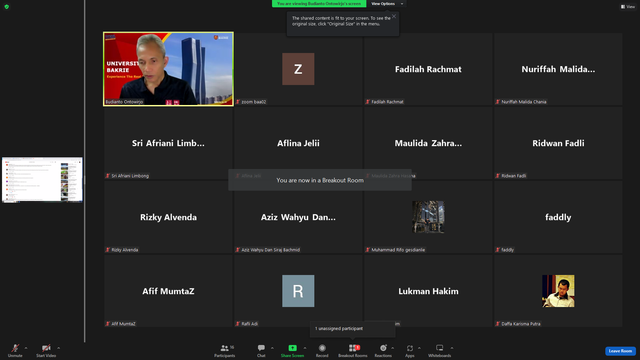Click the green Share Screen icon
The width and height of the screenshot is (640, 360).
293,348
